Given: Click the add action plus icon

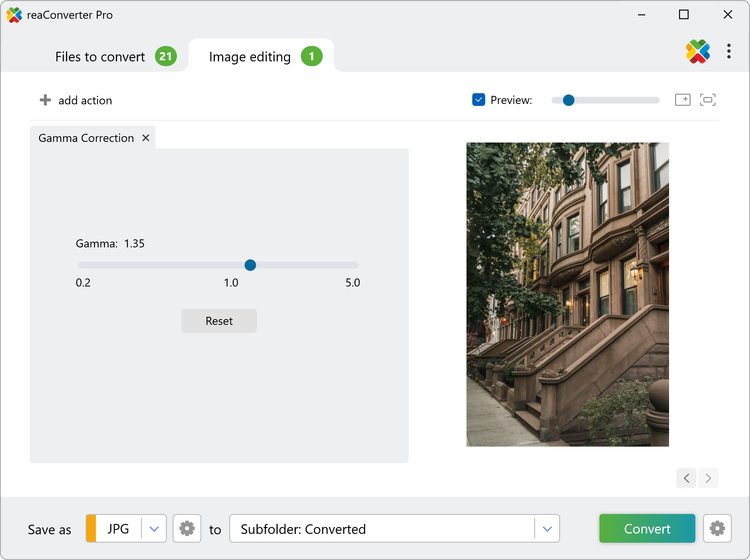Looking at the screenshot, I should click(x=45, y=100).
